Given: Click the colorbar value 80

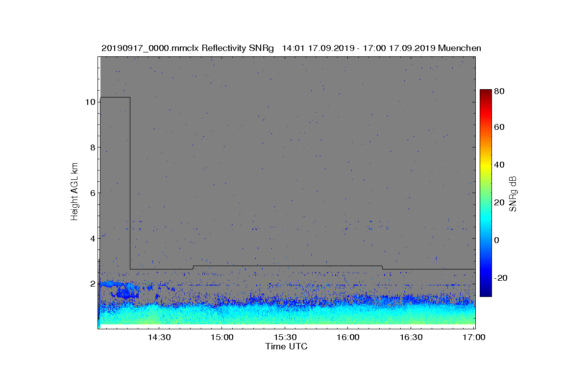Looking at the screenshot, I should click(x=500, y=91).
